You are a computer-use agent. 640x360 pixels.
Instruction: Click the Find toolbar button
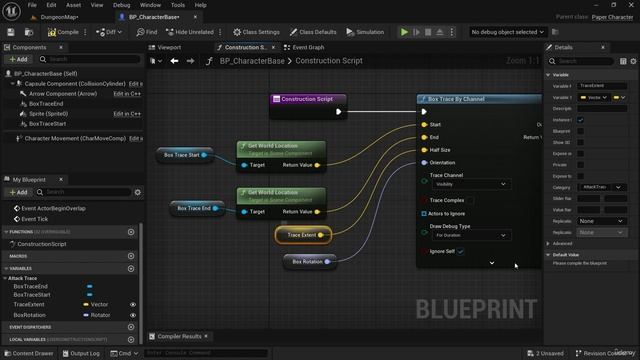coord(147,32)
